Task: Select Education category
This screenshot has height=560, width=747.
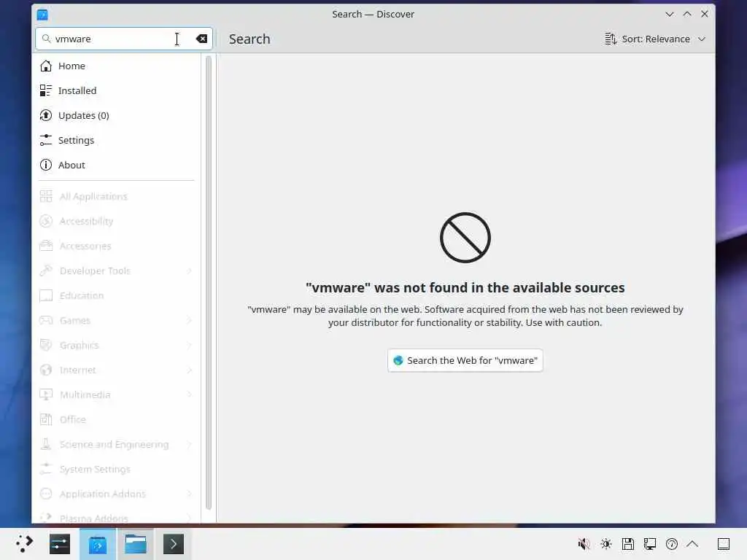Action: (x=116, y=295)
